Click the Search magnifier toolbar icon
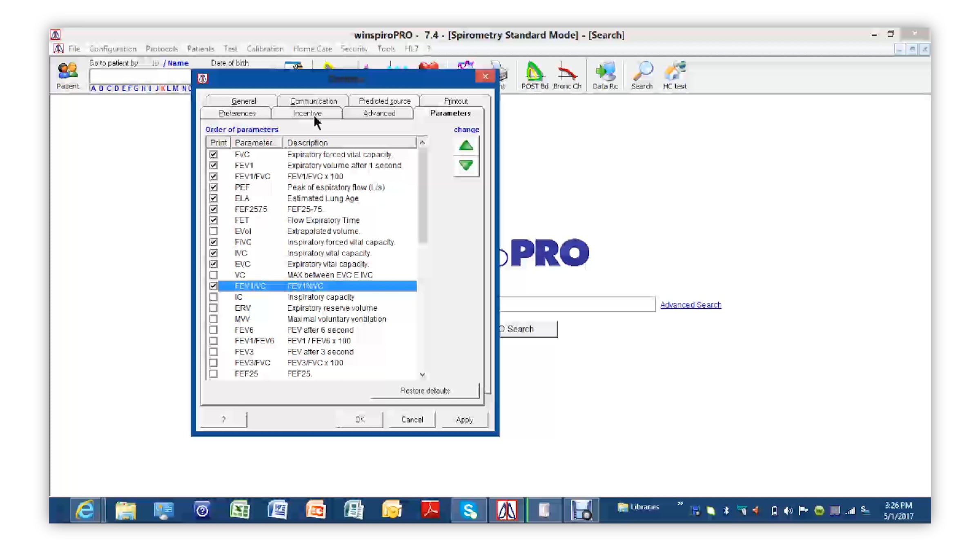 pyautogui.click(x=642, y=75)
